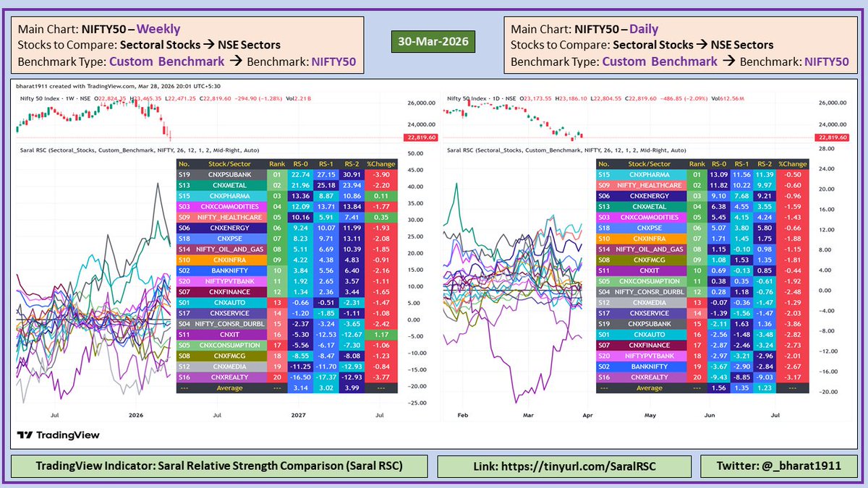
Task: Select CNXREALTY row in weekly table
Action: pos(287,377)
